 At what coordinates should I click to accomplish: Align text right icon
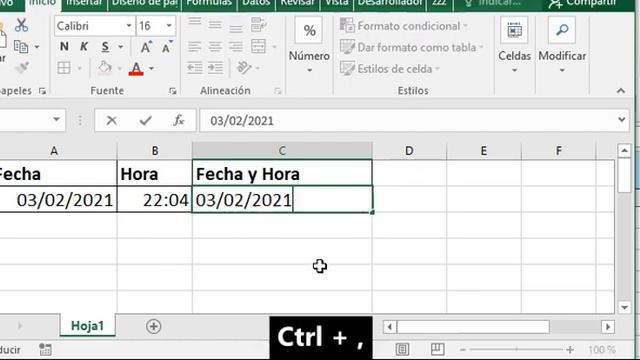pos(236,47)
